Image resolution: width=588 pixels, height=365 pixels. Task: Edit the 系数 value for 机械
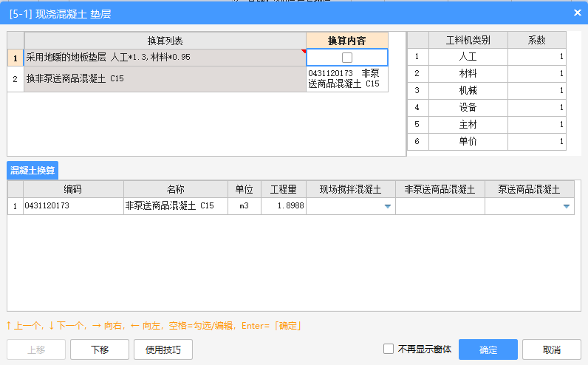tap(537, 90)
